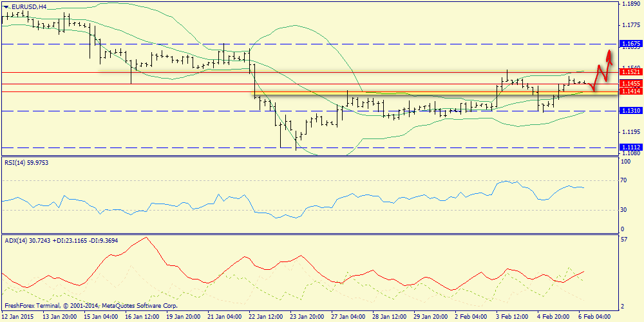Screen dimensions: 644x322
Task: Click the EURUSD,H4 chart title arrow
Action: pyautogui.click(x=5, y=6)
